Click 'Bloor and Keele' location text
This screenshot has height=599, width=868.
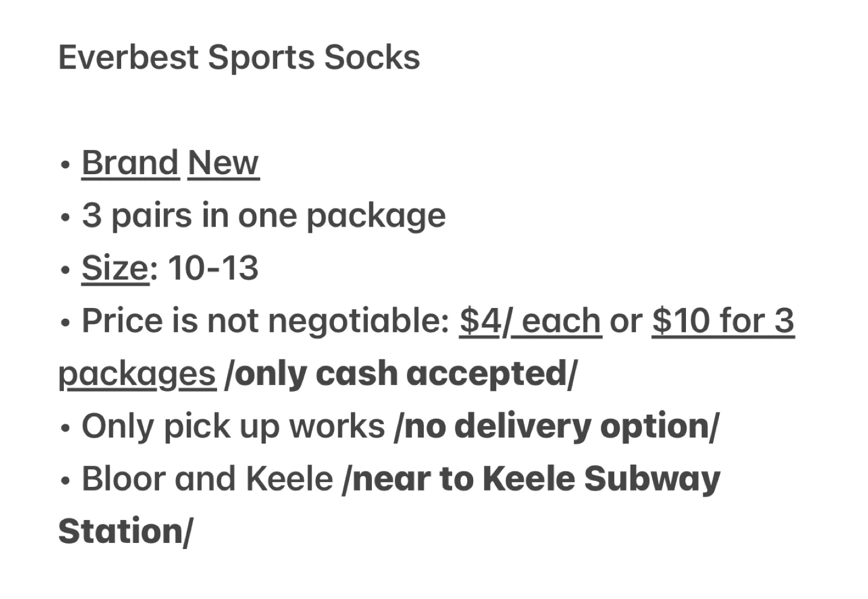point(207,479)
